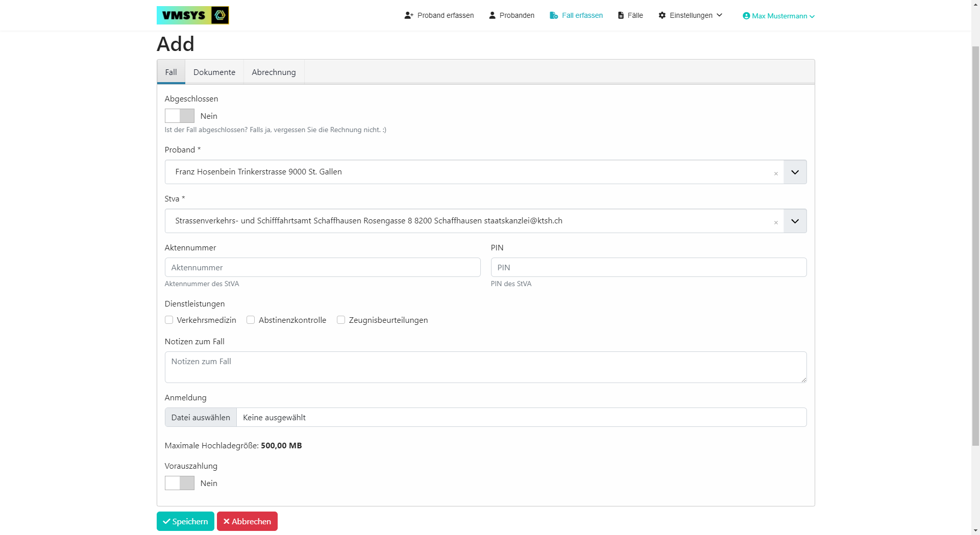Switch to the Dokumente tab
980x535 pixels.
[x=214, y=72]
